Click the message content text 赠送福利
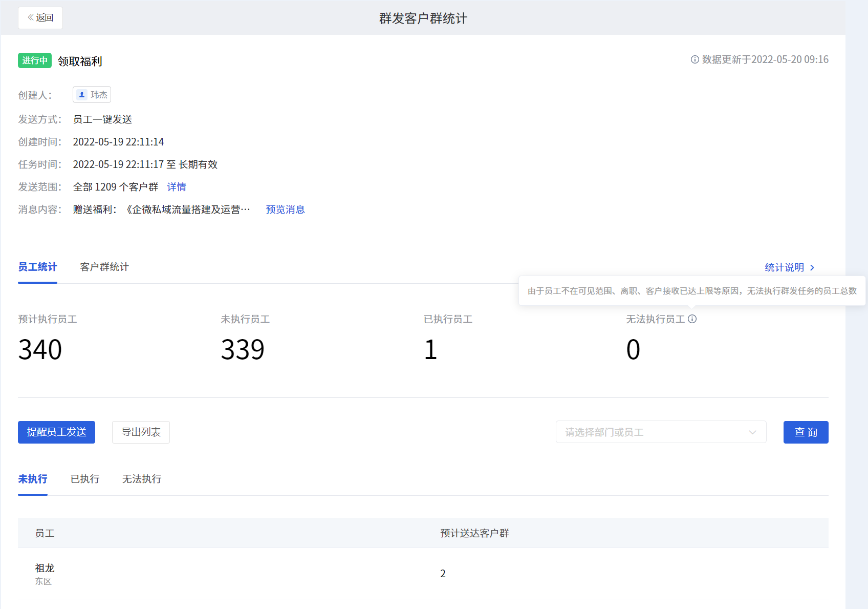This screenshot has width=868, height=609. point(161,209)
